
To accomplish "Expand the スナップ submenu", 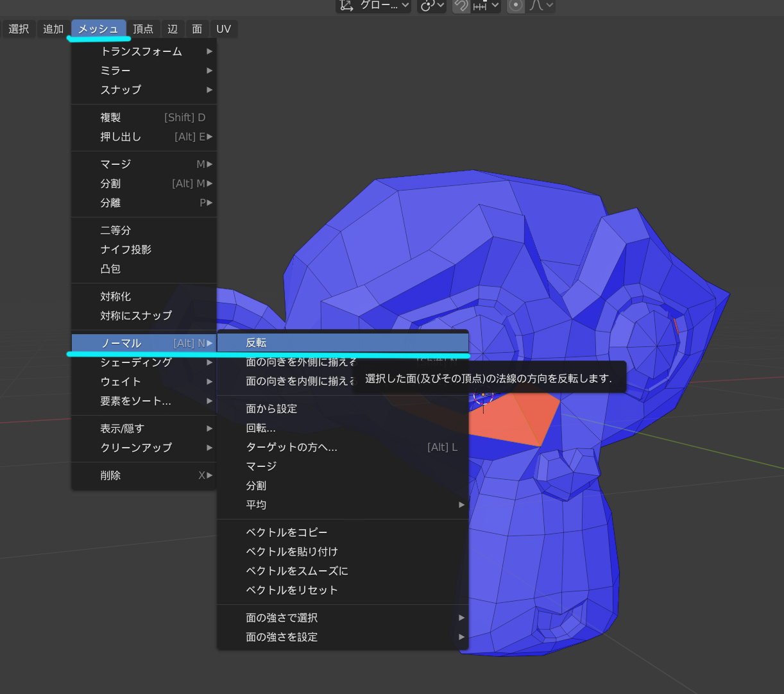I will coord(144,90).
